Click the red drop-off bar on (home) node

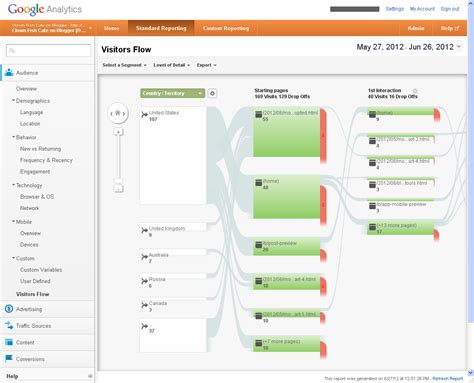(x=323, y=204)
